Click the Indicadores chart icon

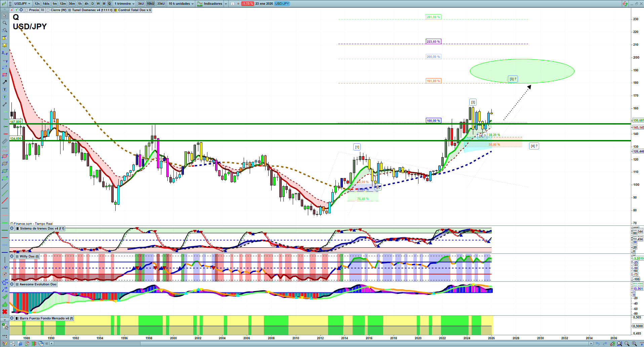[200, 4]
